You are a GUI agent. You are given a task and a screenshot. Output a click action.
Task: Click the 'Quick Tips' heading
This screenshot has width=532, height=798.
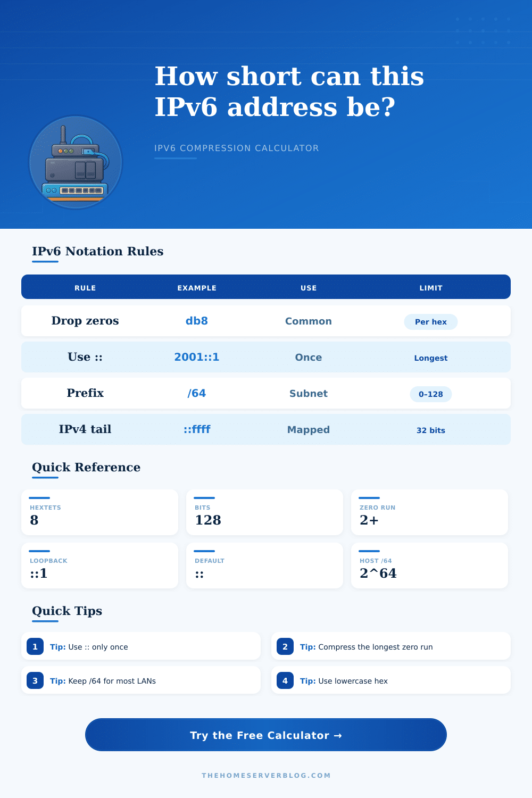click(67, 611)
